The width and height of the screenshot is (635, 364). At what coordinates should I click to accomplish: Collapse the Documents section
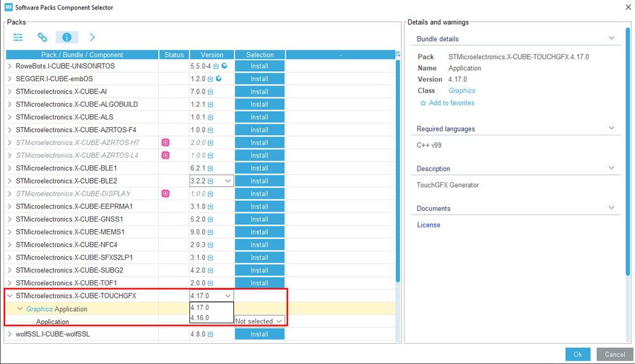(x=611, y=207)
